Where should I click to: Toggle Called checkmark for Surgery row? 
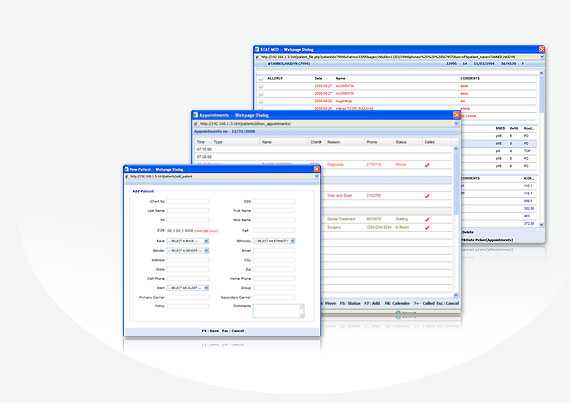click(x=427, y=227)
